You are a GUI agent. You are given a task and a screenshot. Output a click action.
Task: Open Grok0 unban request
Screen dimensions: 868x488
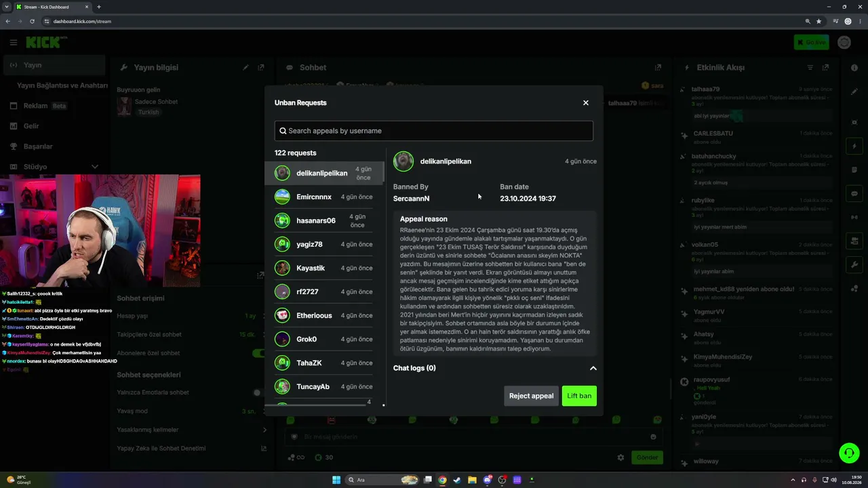click(323, 339)
